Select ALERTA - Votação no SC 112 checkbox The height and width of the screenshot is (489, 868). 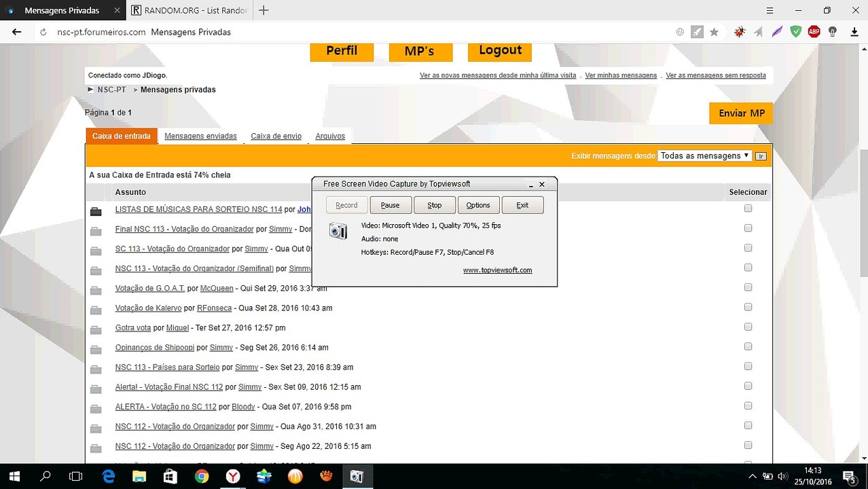pyautogui.click(x=748, y=405)
